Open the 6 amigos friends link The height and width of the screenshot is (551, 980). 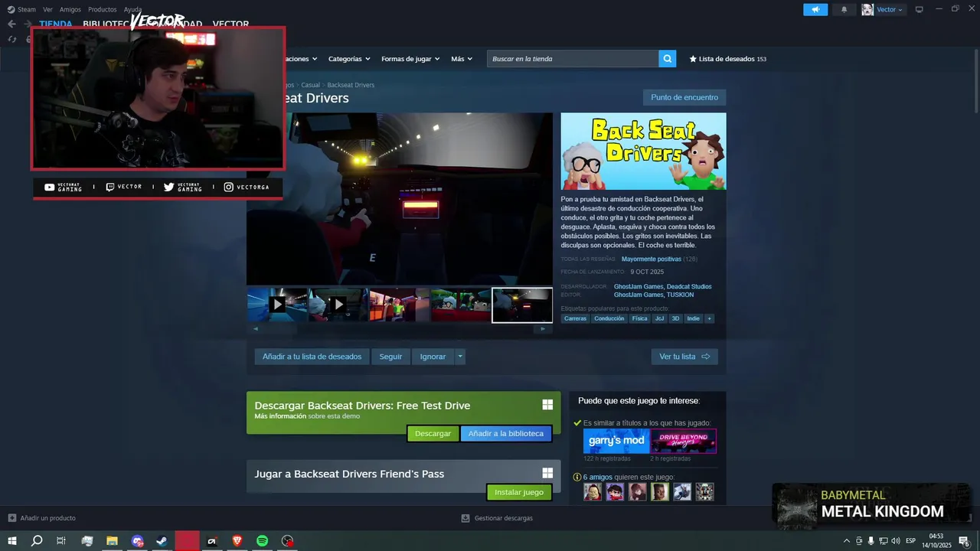pos(597,477)
